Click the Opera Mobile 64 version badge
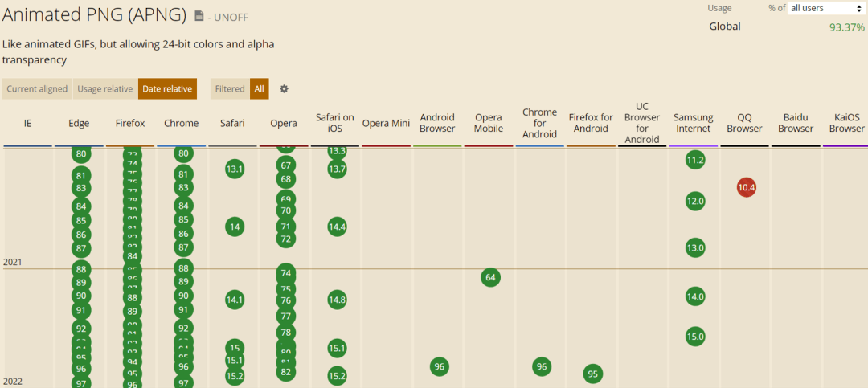This screenshot has width=868, height=388. pyautogui.click(x=491, y=278)
